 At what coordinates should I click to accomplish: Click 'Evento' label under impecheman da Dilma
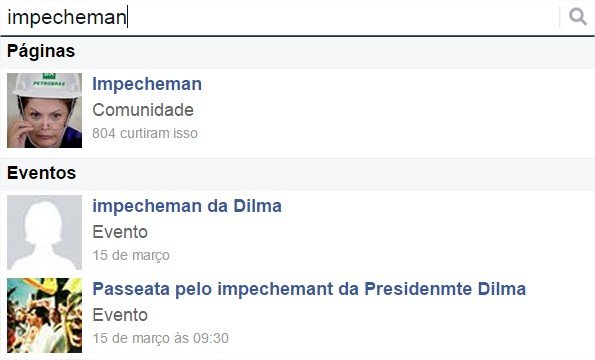point(120,232)
